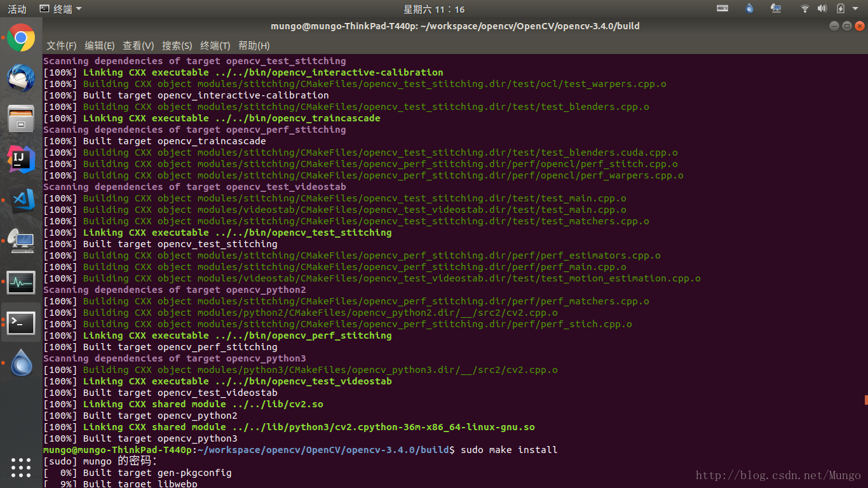The image size is (868, 488).
Task: Show Applications grid in the dock
Action: pos(21,467)
